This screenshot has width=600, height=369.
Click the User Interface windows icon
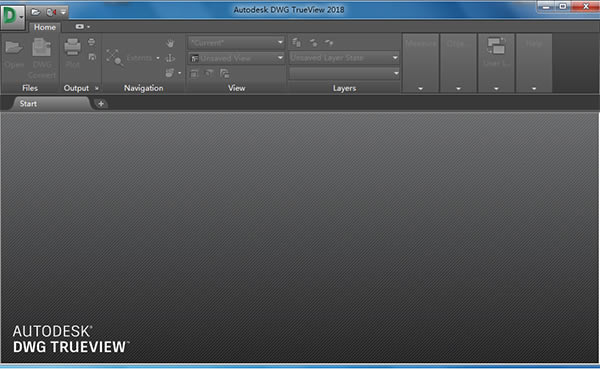click(x=496, y=46)
